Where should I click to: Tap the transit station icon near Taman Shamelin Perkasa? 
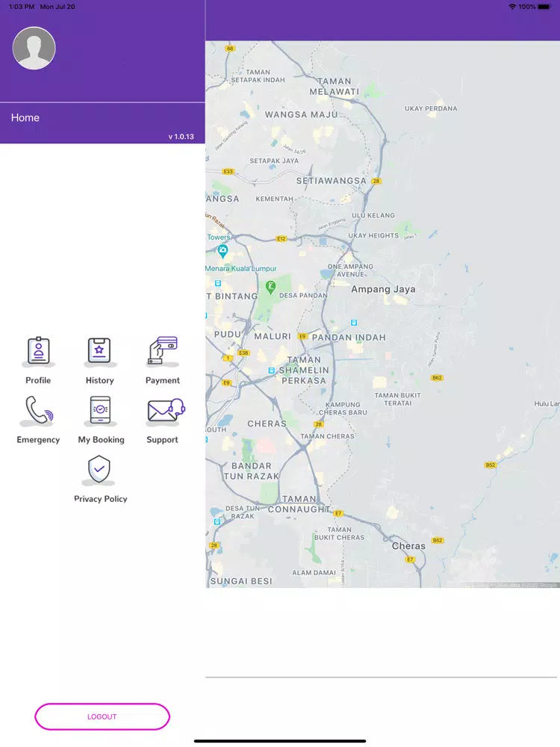tap(272, 371)
